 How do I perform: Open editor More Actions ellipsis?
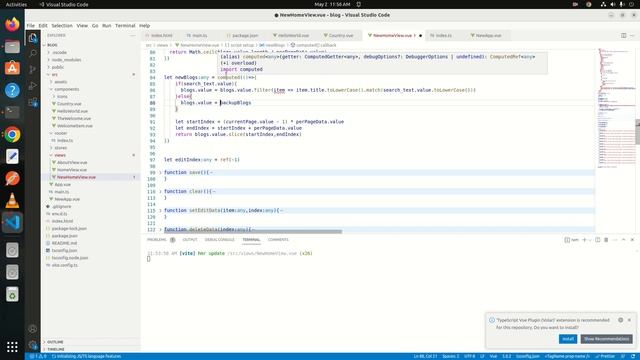[x=632, y=36]
